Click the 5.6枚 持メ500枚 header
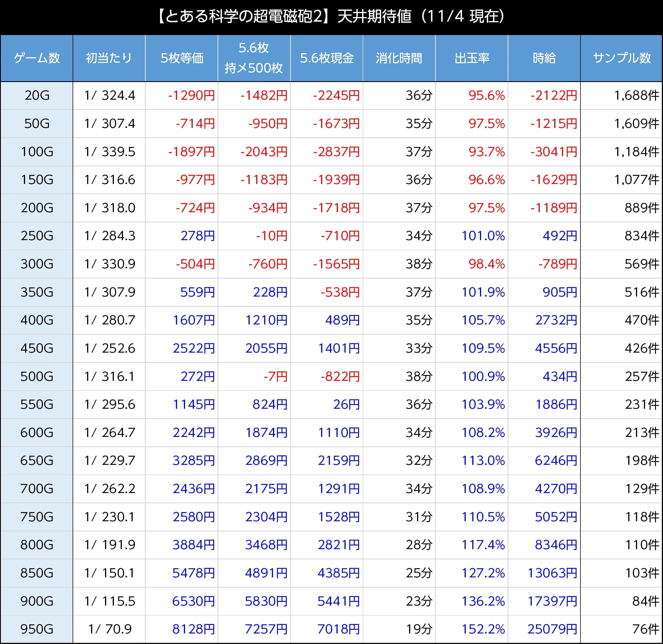The width and height of the screenshot is (663, 644). 254,58
